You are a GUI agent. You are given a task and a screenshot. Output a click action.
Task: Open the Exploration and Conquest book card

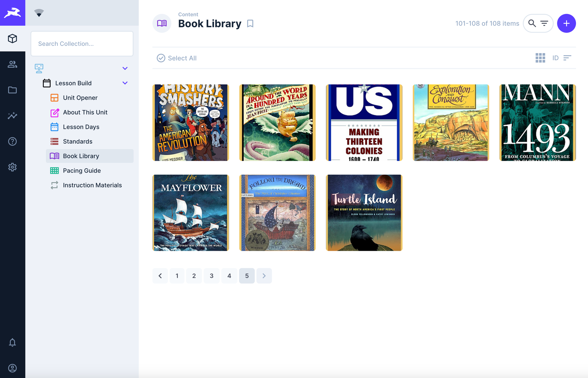(451, 122)
